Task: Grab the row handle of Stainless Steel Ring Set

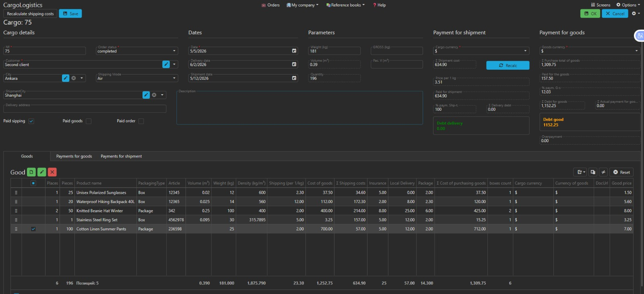Action: 16,220
